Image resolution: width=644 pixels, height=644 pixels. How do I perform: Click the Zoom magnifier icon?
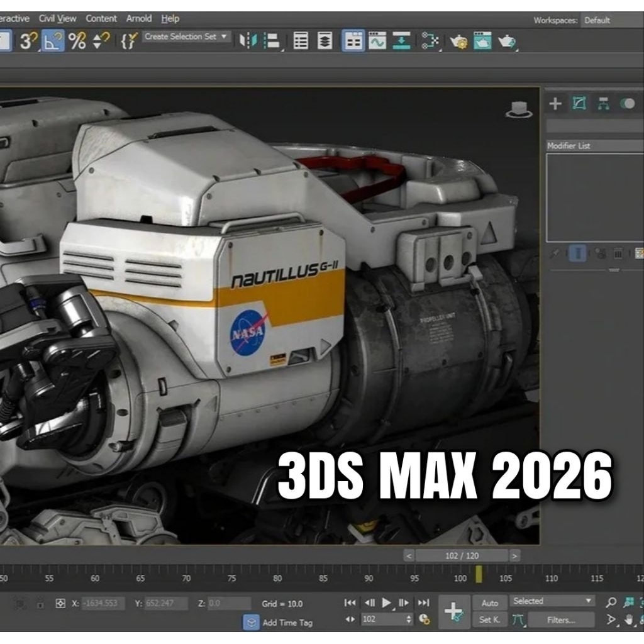point(612,602)
